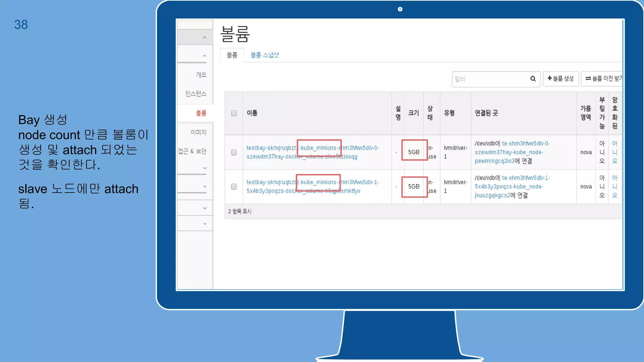Expand the bottom-most sidebar down chevron
The image size is (644, 362).
(205, 224)
